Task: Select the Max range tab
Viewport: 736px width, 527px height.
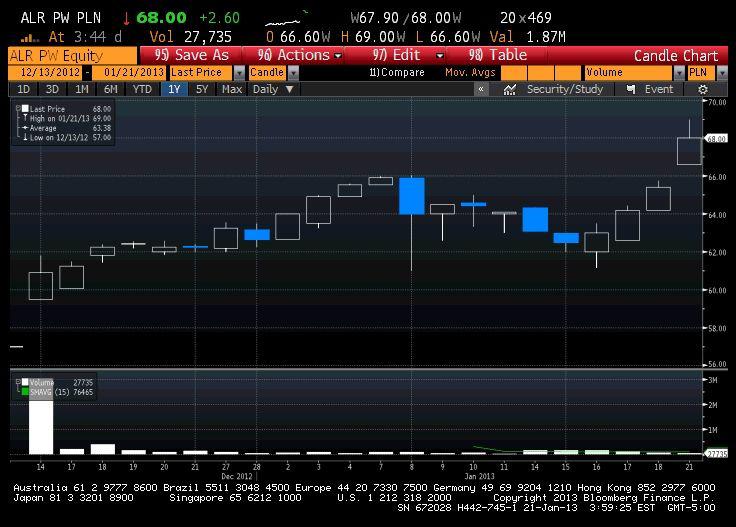Action: click(x=231, y=89)
